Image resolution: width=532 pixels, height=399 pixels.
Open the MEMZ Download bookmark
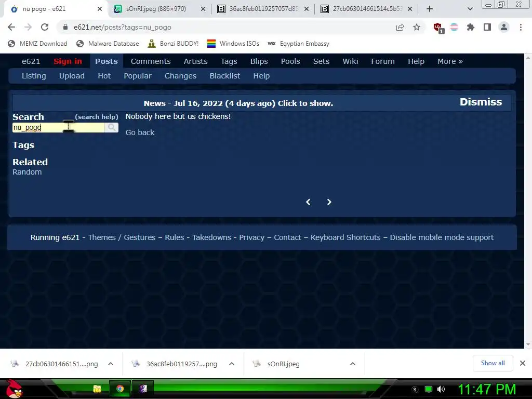(37, 44)
